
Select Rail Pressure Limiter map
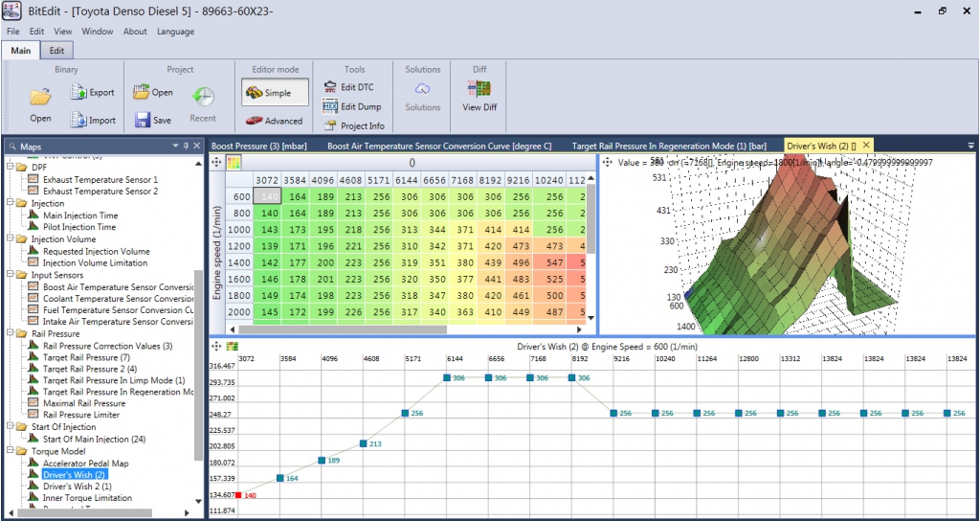pyautogui.click(x=81, y=415)
